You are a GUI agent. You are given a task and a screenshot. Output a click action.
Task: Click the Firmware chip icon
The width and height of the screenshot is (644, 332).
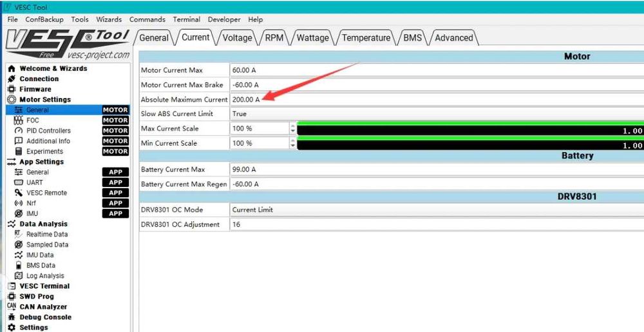click(12, 89)
